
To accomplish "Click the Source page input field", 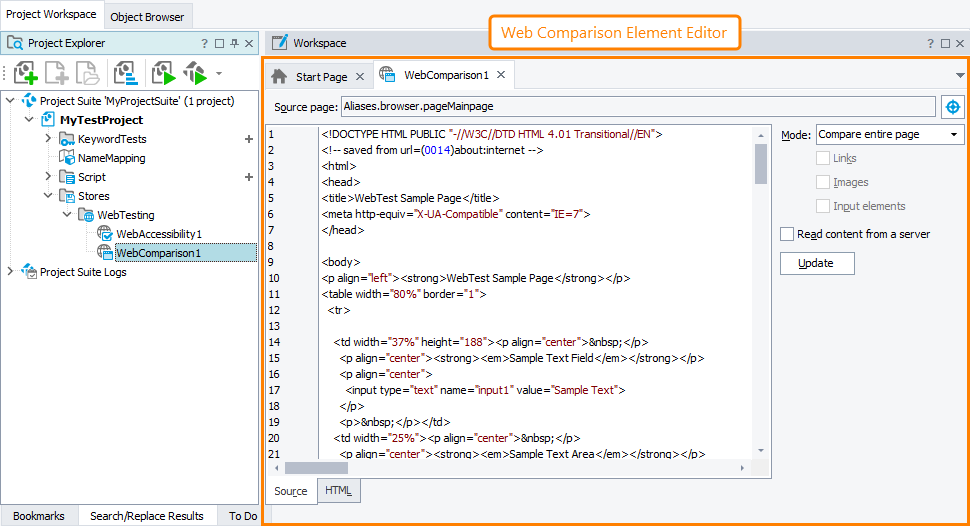I will 637,106.
